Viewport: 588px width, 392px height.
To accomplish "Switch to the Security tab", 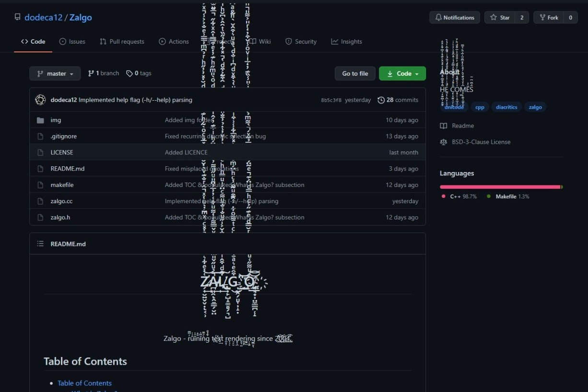I will (301, 42).
